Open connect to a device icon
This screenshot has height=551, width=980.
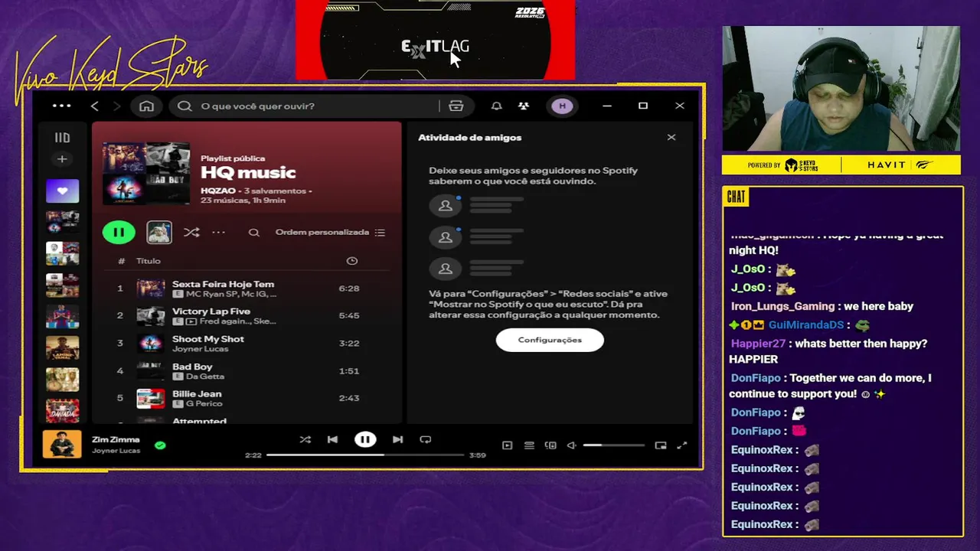pos(550,445)
